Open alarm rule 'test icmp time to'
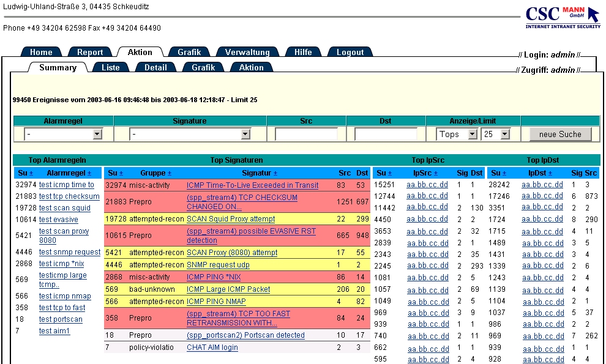The image size is (606, 364). [67, 185]
